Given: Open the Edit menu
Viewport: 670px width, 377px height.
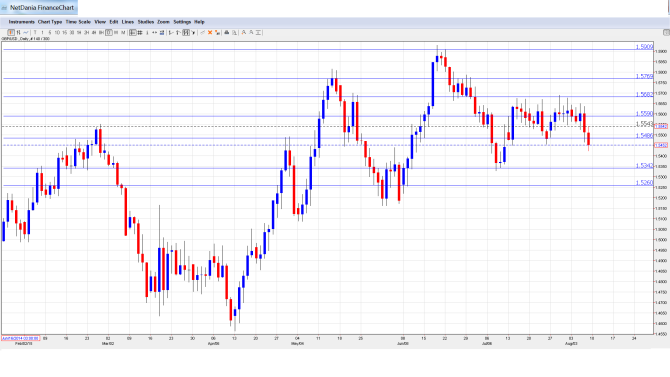Looking at the screenshot, I should click(114, 22).
